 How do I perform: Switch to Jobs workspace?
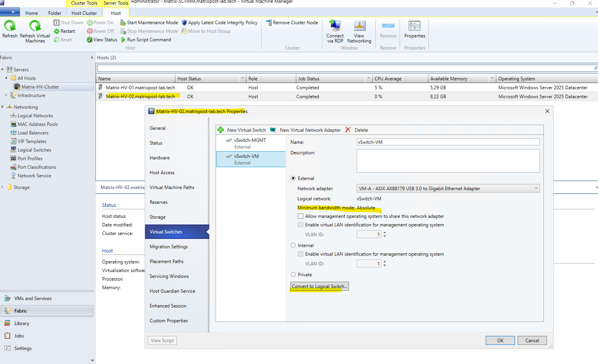[47, 336]
